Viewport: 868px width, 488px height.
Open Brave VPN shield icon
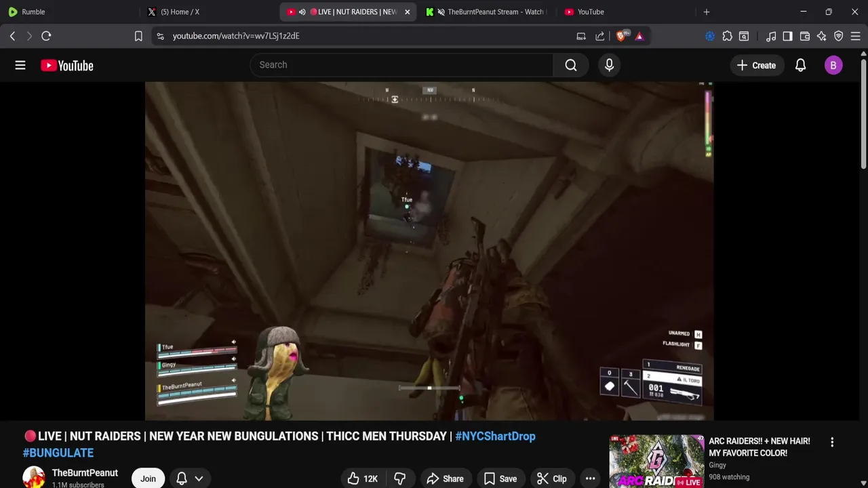tap(839, 36)
